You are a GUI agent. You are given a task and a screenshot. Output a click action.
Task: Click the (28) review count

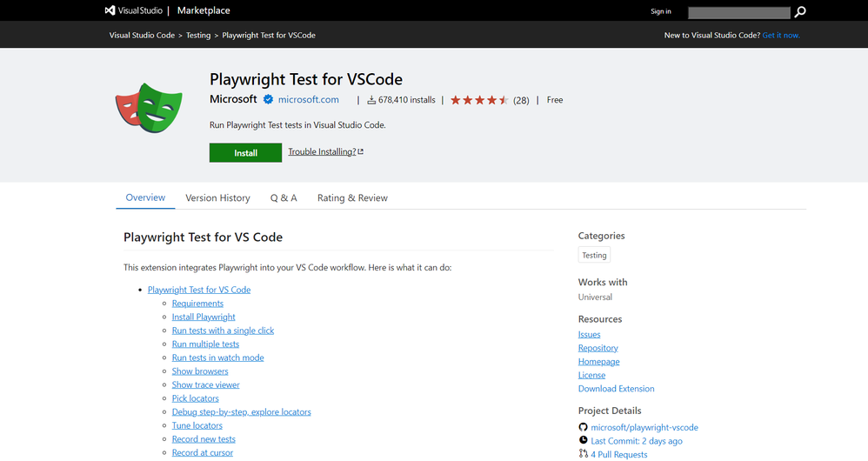[x=521, y=100]
